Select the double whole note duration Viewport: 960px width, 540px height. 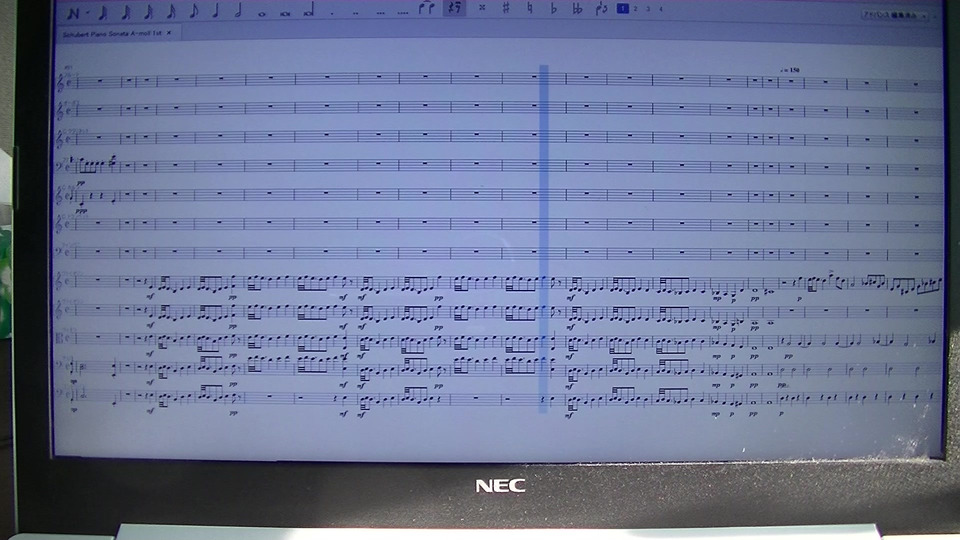(285, 13)
